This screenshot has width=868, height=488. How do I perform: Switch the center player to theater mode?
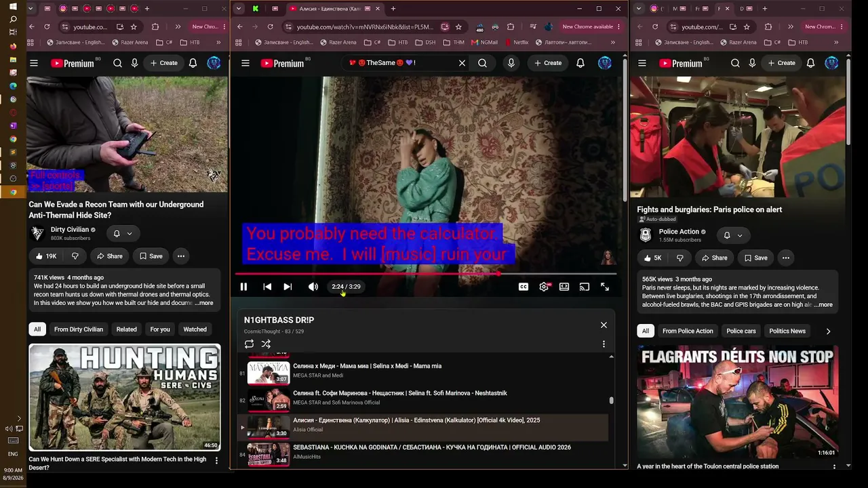coord(564,287)
